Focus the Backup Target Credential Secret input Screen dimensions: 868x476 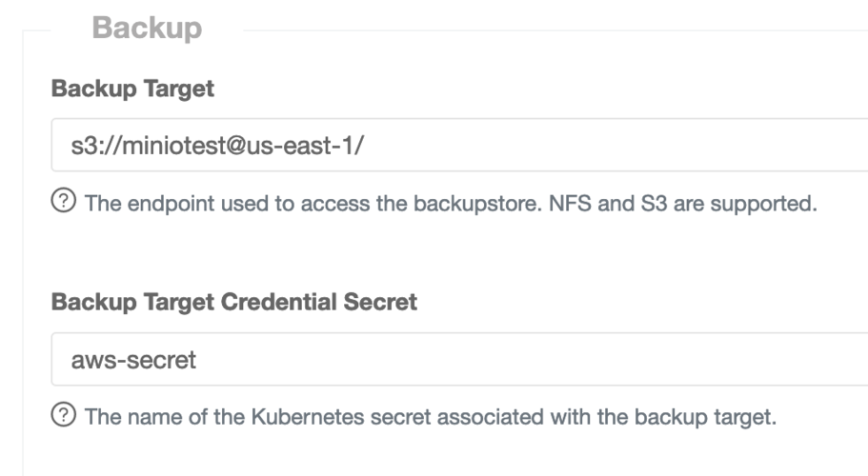(459, 359)
